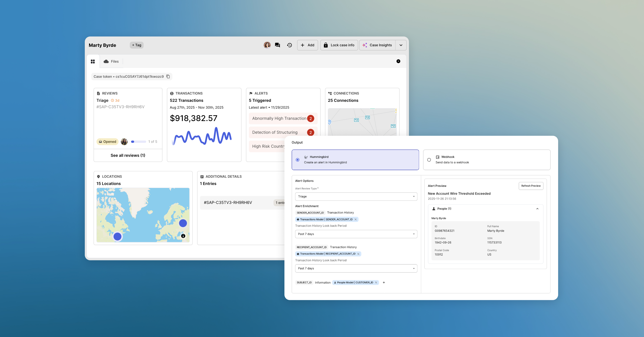644x337 pixels.
Task: Add another SUBJECT_ID enrichment with plus icon
Action: point(384,282)
